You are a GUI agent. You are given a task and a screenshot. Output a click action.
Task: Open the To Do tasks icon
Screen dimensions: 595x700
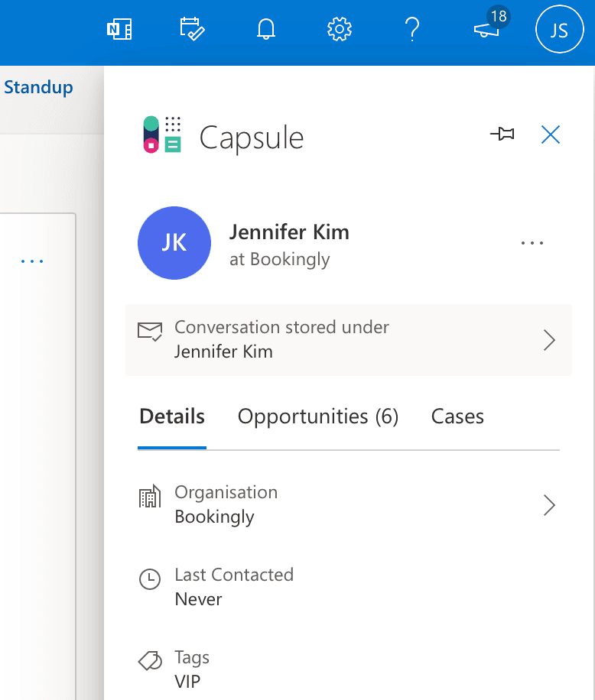(192, 30)
